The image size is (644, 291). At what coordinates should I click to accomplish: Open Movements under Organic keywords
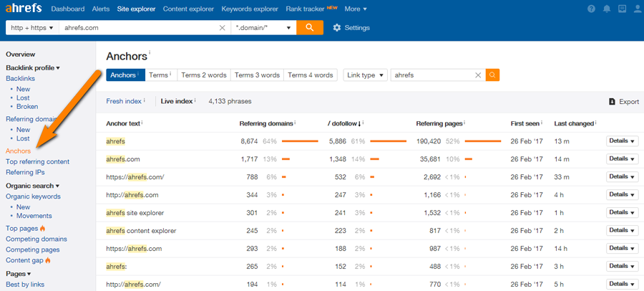(x=34, y=216)
